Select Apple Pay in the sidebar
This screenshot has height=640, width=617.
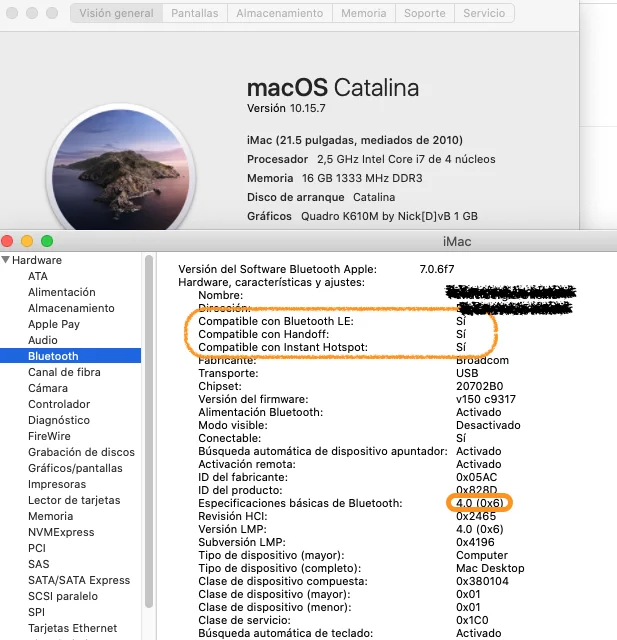[54, 324]
